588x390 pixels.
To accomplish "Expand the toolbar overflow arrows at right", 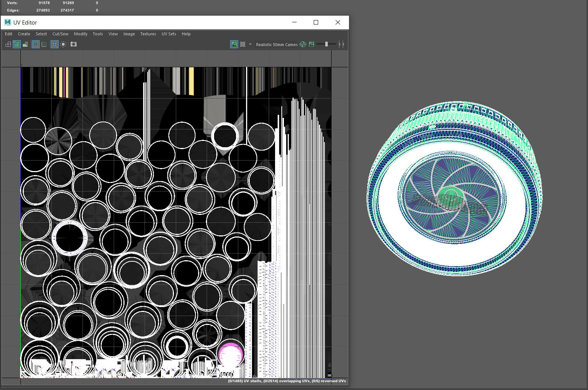I will 341,44.
